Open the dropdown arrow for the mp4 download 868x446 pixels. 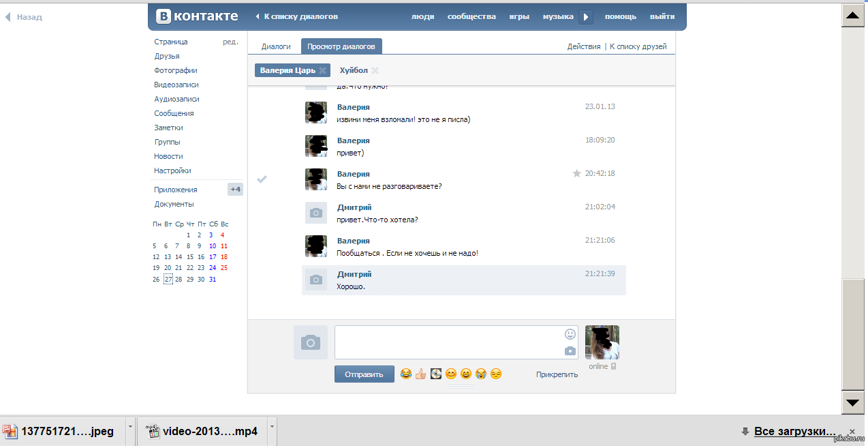[x=272, y=426]
